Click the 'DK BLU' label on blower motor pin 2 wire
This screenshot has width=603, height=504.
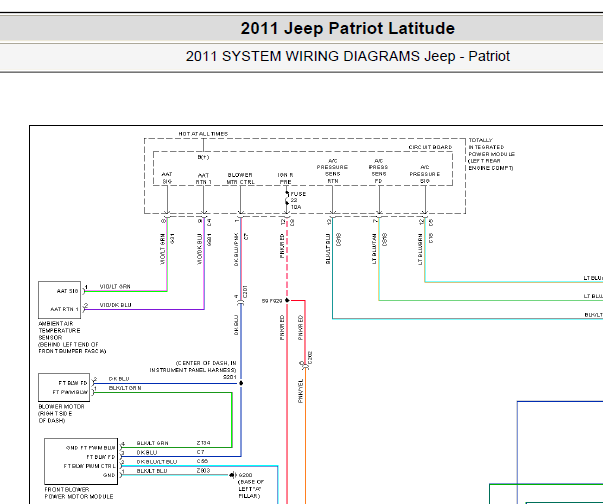click(x=119, y=379)
